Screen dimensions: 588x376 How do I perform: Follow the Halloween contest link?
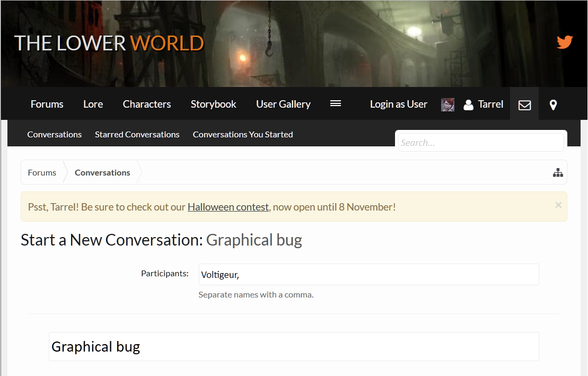click(228, 207)
